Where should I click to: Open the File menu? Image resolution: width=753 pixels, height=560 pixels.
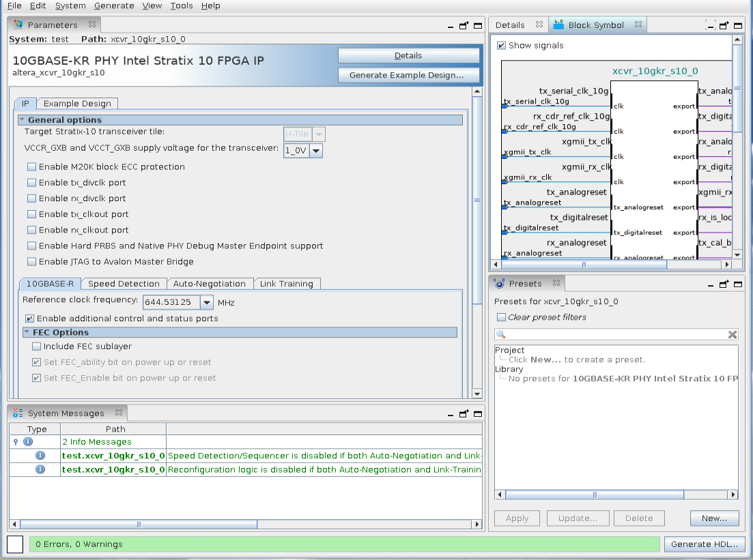point(14,5)
